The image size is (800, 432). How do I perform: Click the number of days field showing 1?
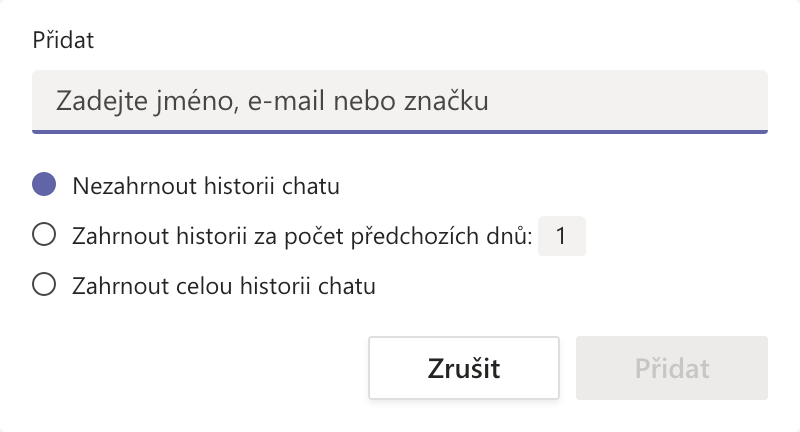point(561,237)
